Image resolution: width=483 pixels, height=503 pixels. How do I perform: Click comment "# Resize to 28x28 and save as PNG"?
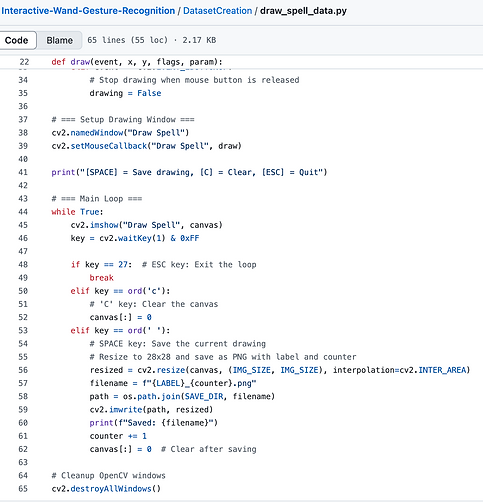click(x=223, y=357)
